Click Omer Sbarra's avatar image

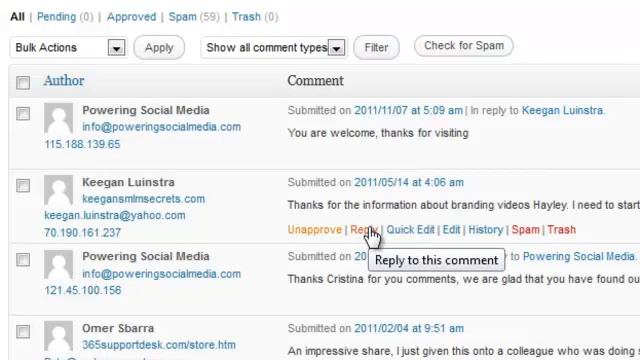pyautogui.click(x=59, y=336)
